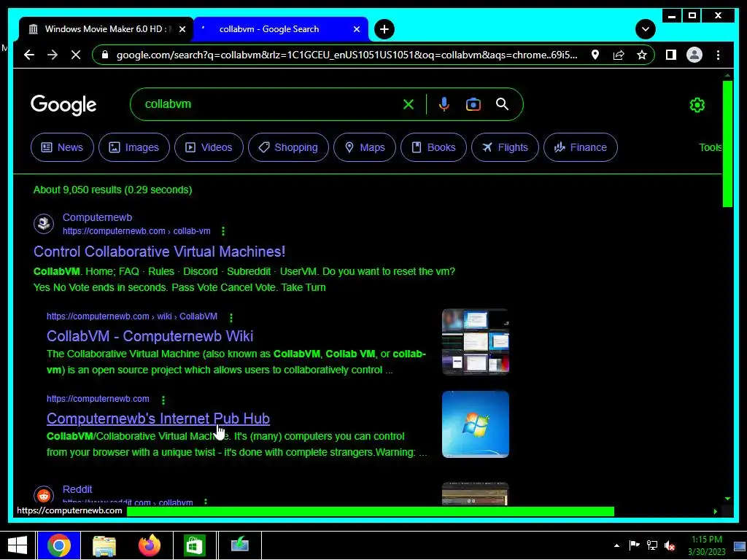Open Computernewb's Internet Pub Hub link

[x=158, y=419]
